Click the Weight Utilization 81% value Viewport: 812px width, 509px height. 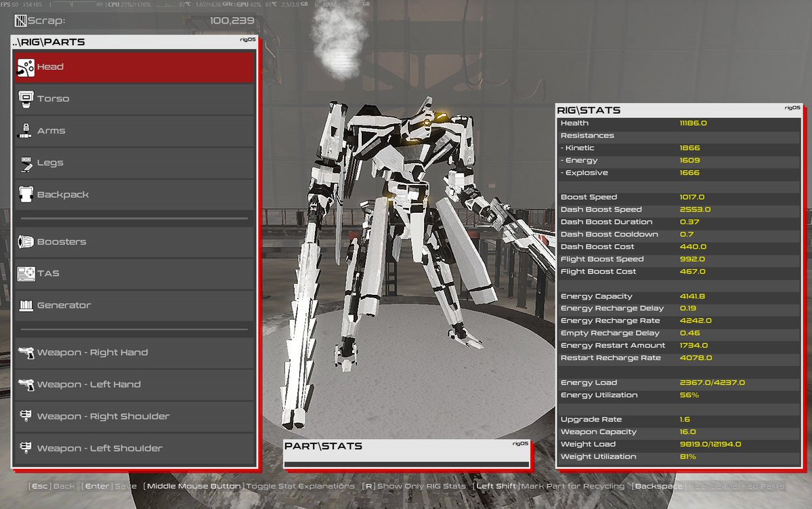tap(688, 457)
